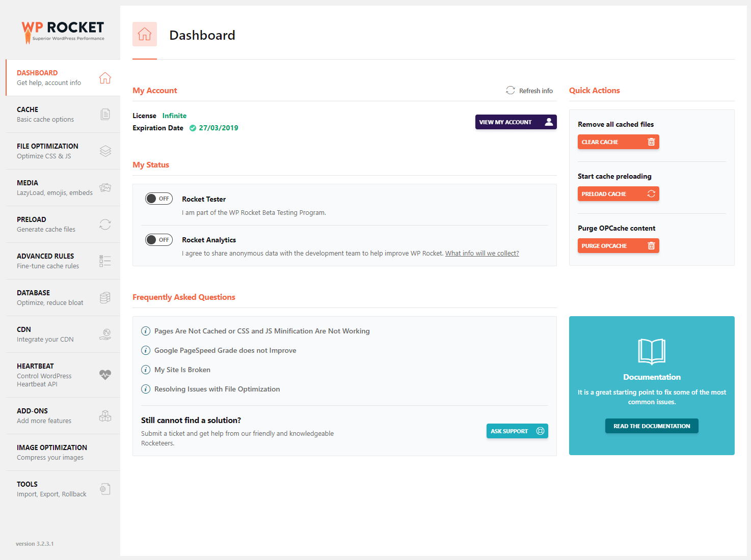Select the Add-ons menu item
Viewport: 751px width, 560px height.
[63, 415]
